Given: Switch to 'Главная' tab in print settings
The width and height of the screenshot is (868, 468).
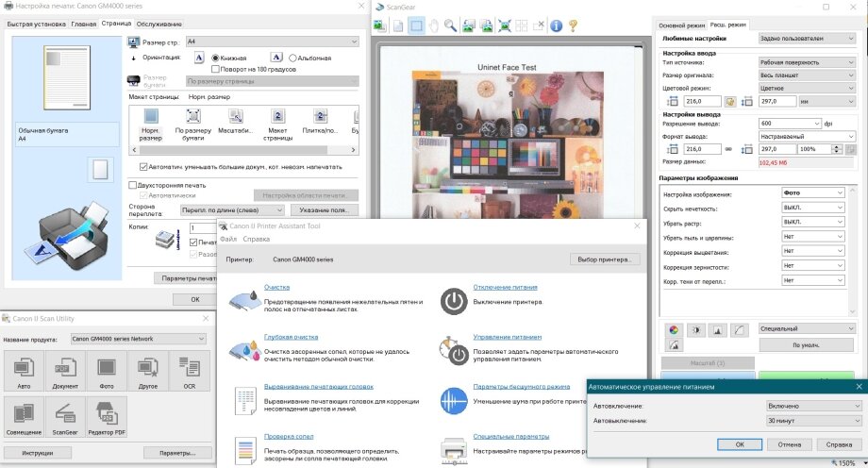Looking at the screenshot, I should (x=84, y=25).
